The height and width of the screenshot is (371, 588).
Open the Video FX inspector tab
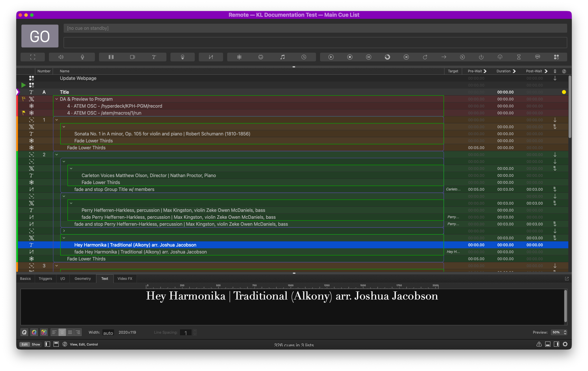[125, 279]
